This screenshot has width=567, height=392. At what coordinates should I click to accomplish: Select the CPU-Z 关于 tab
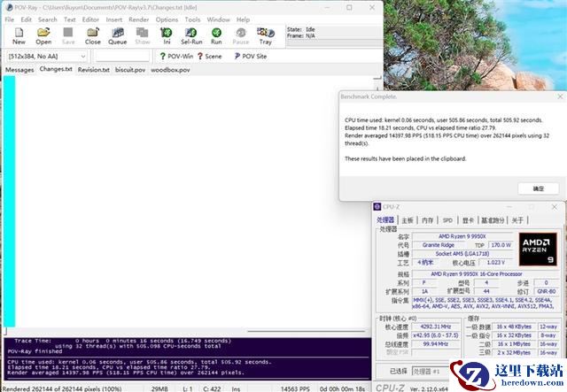517,220
